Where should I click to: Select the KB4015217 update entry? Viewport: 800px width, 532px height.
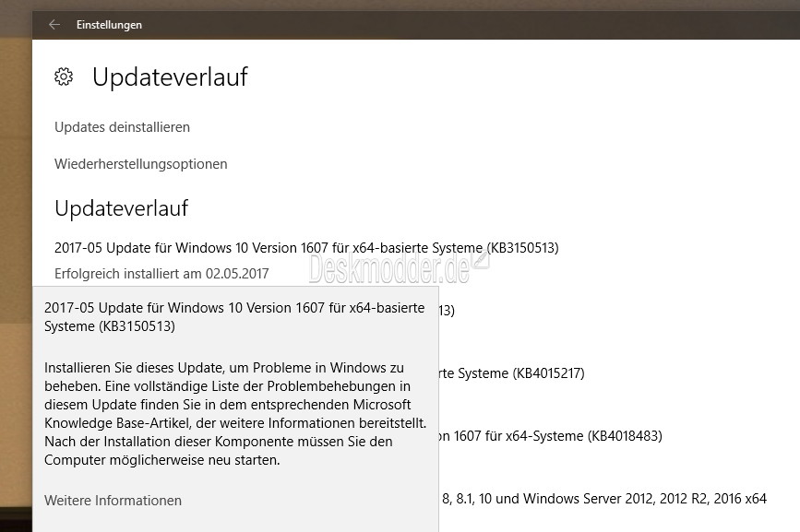coord(512,373)
